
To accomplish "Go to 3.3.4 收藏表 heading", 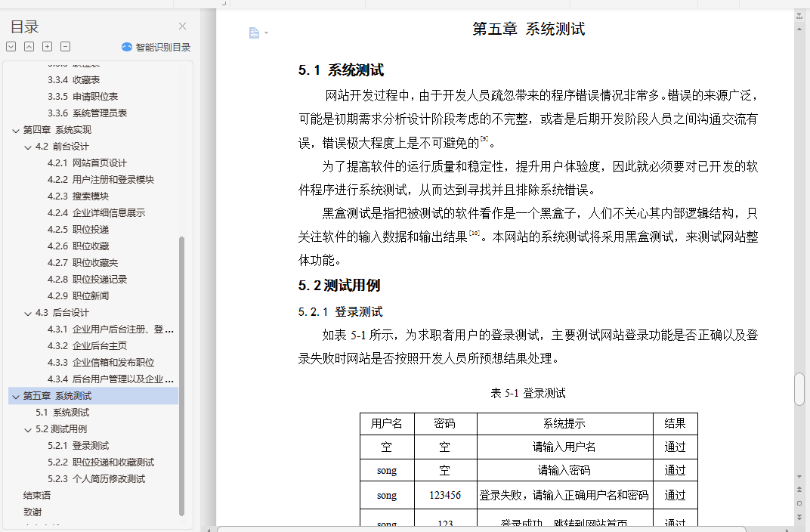I will 73,79.
